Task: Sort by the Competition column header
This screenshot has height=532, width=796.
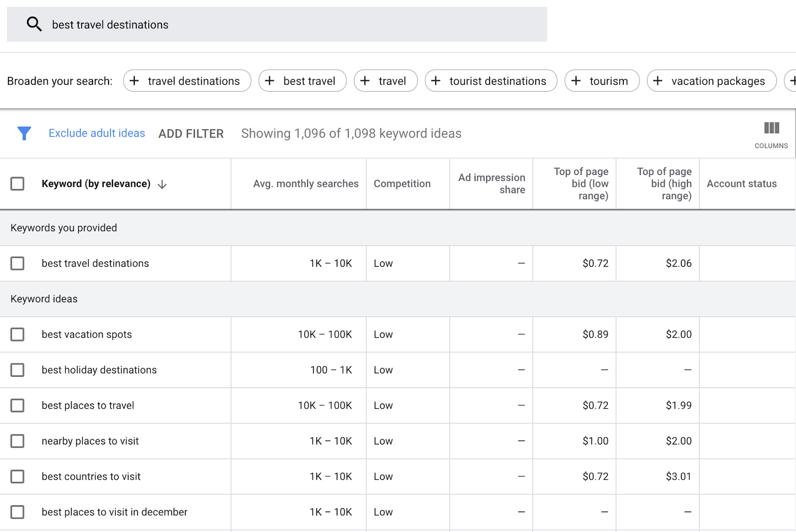Action: point(402,183)
